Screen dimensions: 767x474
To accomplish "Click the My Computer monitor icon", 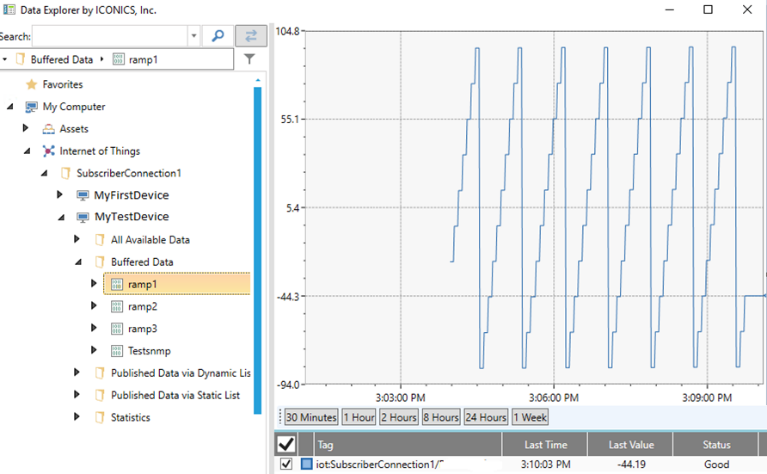I will coord(30,107).
